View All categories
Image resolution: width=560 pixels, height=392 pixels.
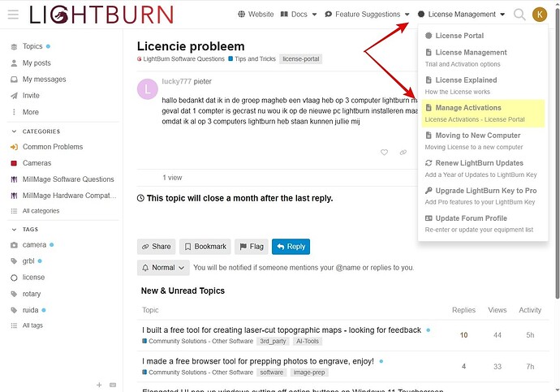(41, 211)
